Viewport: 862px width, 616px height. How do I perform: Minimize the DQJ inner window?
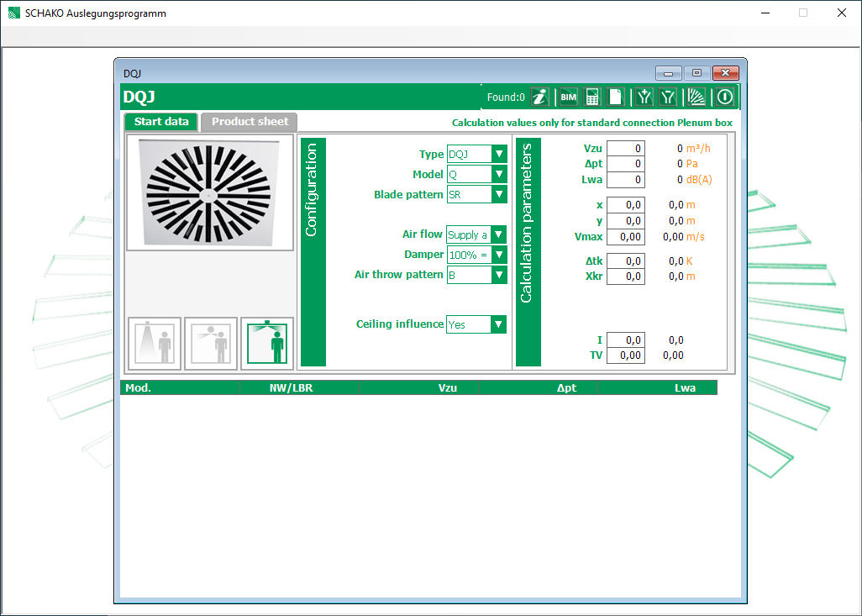coord(669,73)
